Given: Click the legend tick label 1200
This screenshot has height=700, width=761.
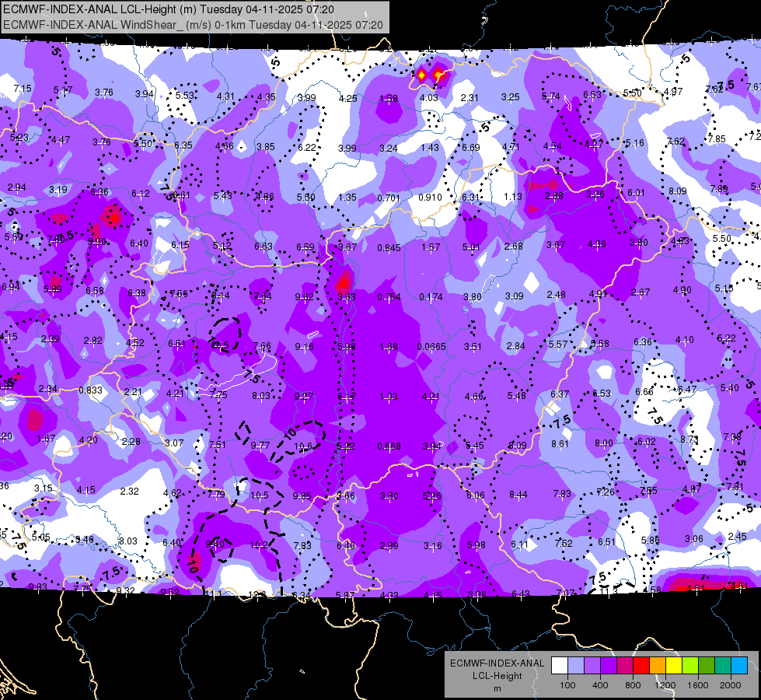Looking at the screenshot, I should point(665,685).
